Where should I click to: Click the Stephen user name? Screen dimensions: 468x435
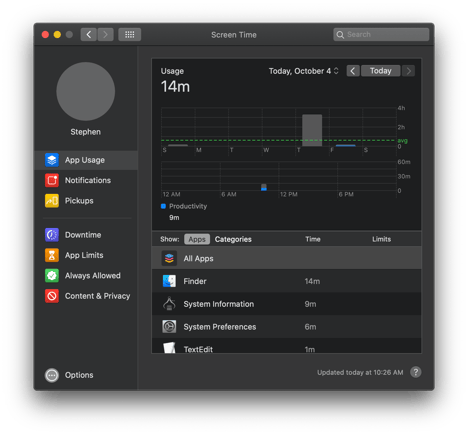86,132
